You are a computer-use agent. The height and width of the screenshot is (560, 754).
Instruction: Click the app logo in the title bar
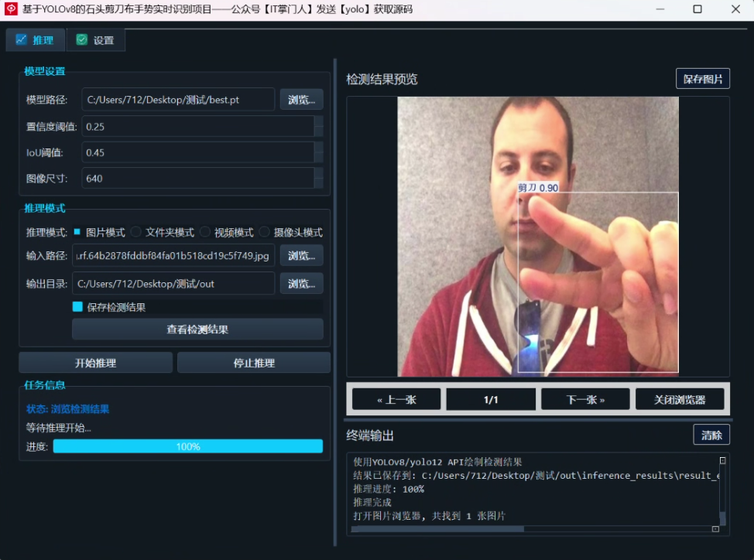10,9
